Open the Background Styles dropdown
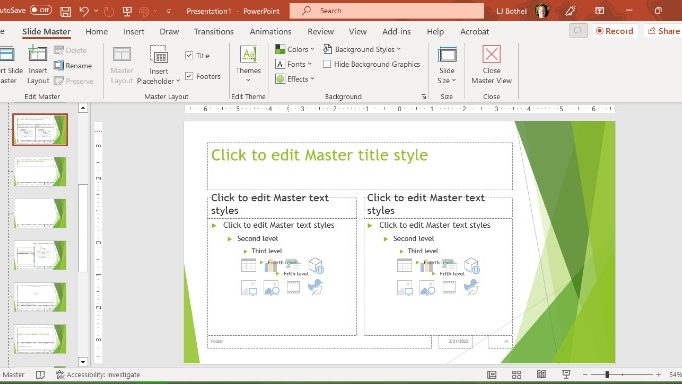This screenshot has width=682, height=384. (x=362, y=49)
